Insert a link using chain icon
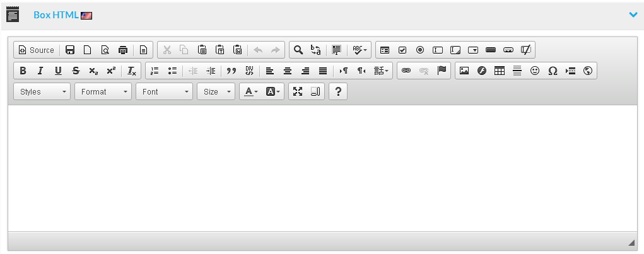Screen dimensions: 644x254 point(406,71)
